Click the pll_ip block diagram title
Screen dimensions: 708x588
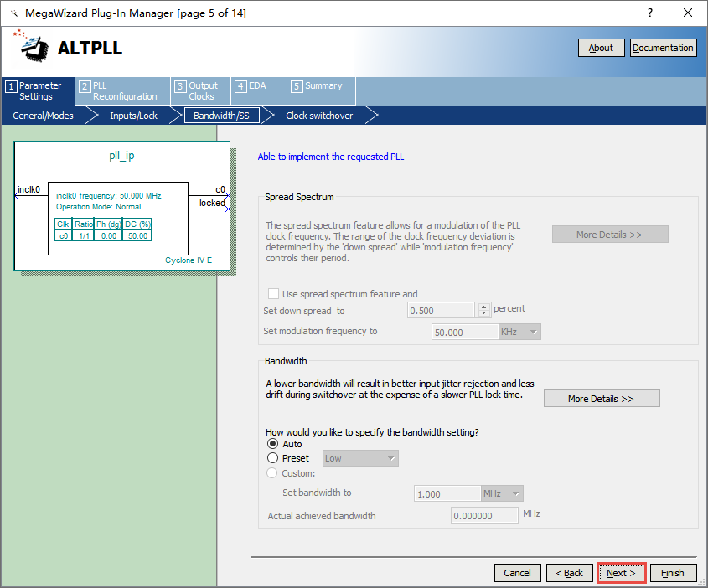pos(122,156)
